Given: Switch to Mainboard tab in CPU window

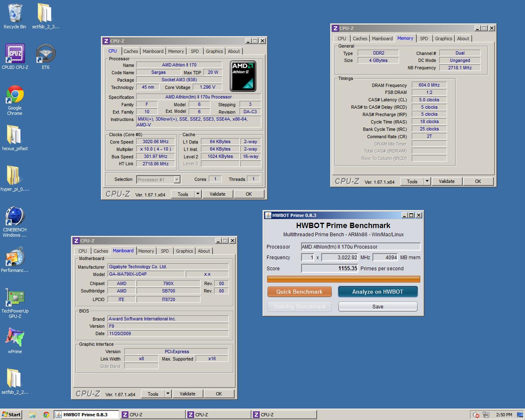Looking at the screenshot, I should pos(153,51).
